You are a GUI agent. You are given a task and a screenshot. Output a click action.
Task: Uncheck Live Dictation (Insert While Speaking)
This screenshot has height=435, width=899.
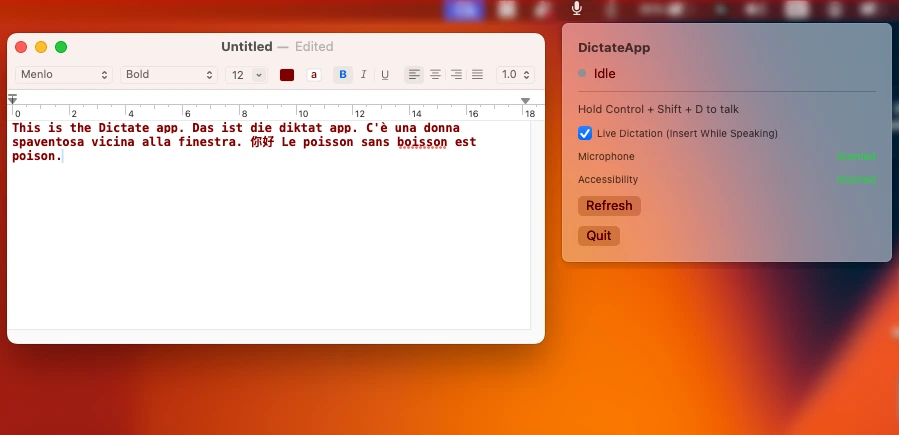tap(585, 134)
